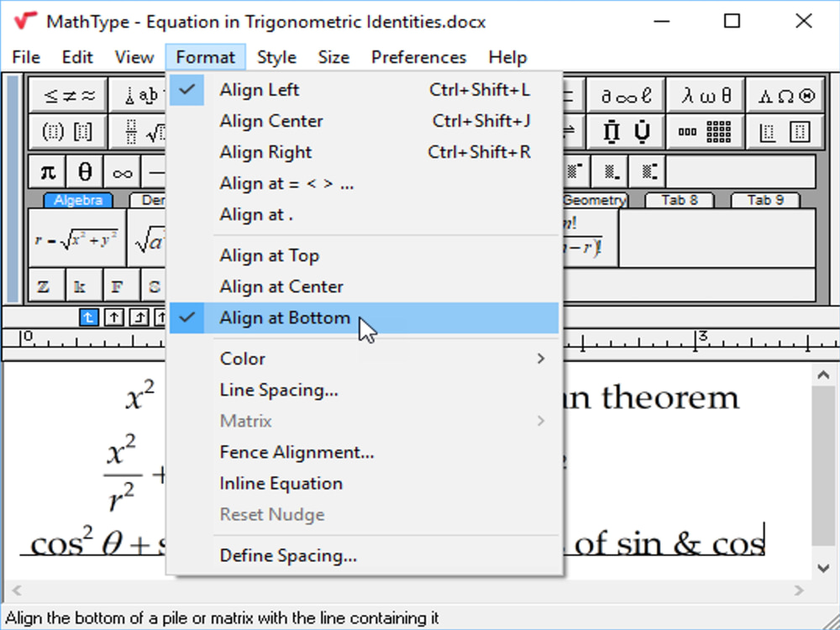840x630 pixels.
Task: Click the vertical scrollbar down arrow
Action: point(823,568)
